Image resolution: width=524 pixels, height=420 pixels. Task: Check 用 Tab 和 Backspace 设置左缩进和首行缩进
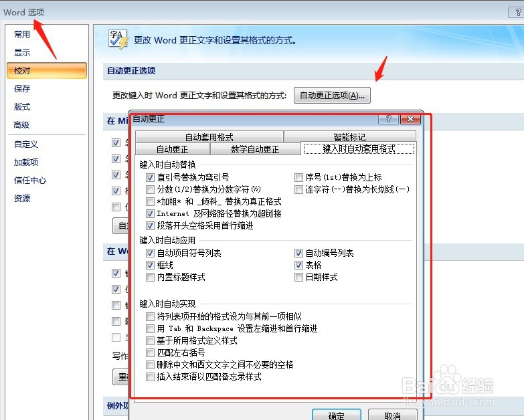[150, 328]
